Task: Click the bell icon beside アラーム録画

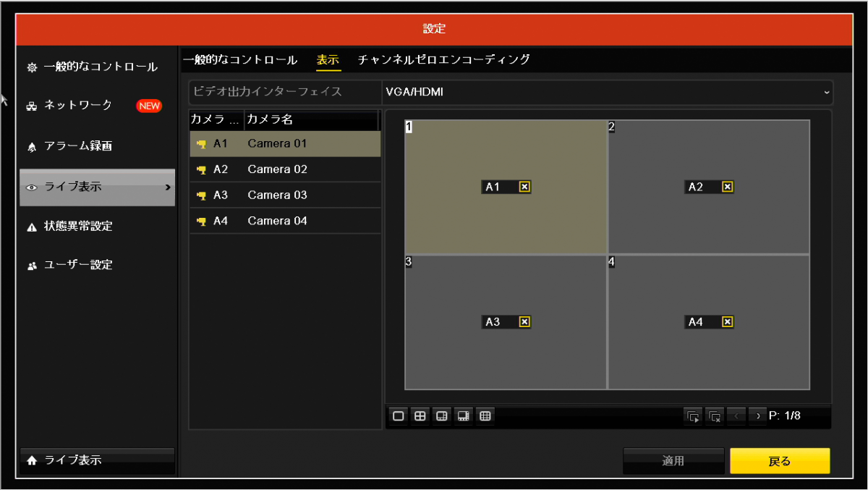Action: click(32, 147)
